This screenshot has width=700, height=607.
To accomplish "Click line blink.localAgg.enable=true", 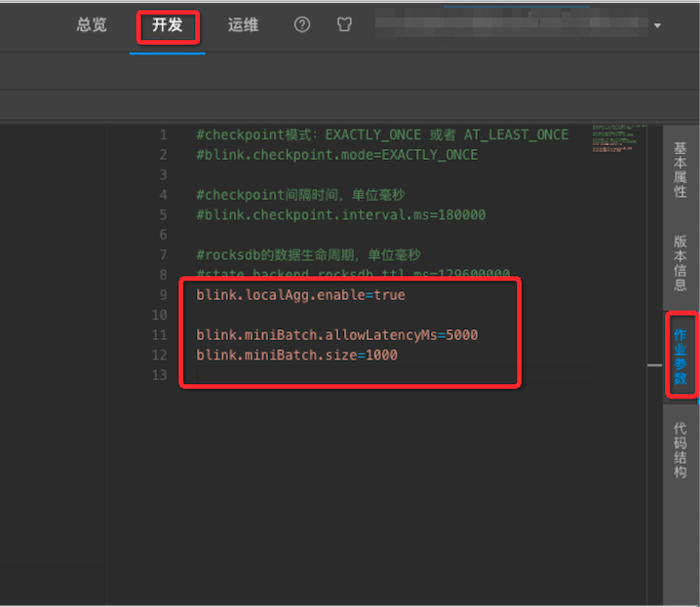I will pyautogui.click(x=300, y=295).
